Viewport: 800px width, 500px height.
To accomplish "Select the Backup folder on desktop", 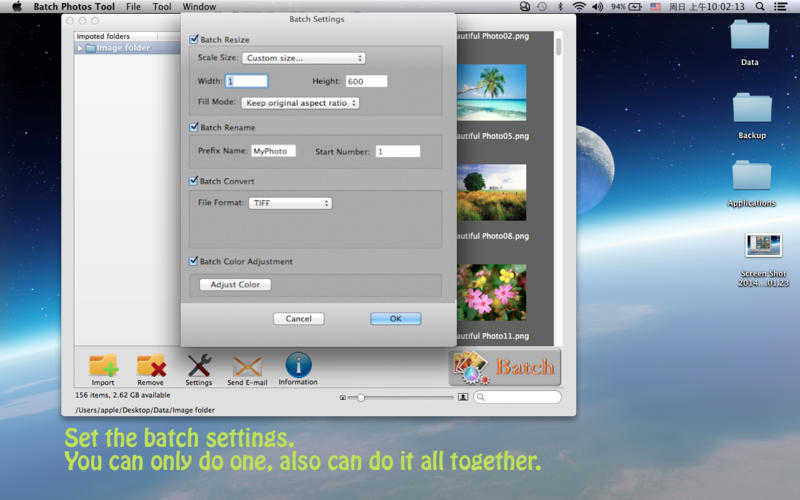I will 752,107.
